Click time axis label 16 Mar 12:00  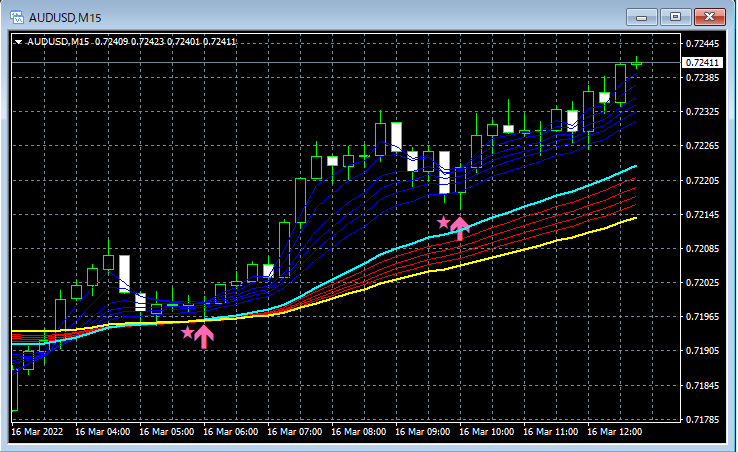[x=615, y=432]
